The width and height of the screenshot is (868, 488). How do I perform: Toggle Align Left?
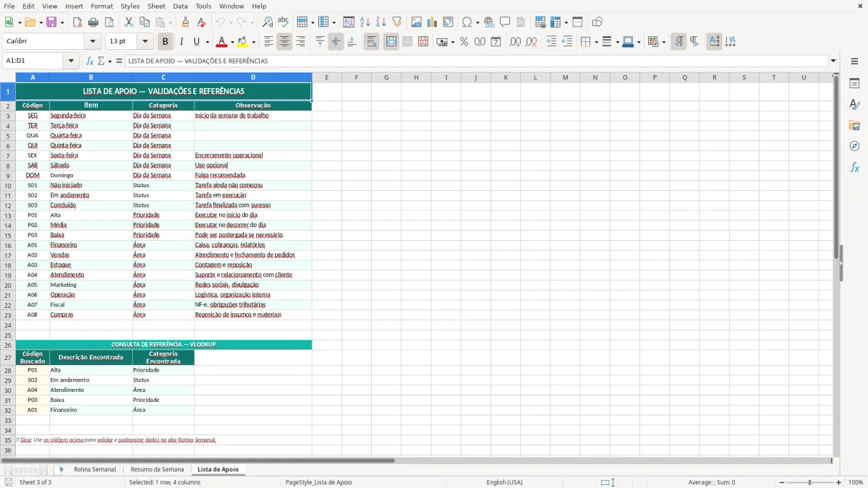pyautogui.click(x=268, y=42)
